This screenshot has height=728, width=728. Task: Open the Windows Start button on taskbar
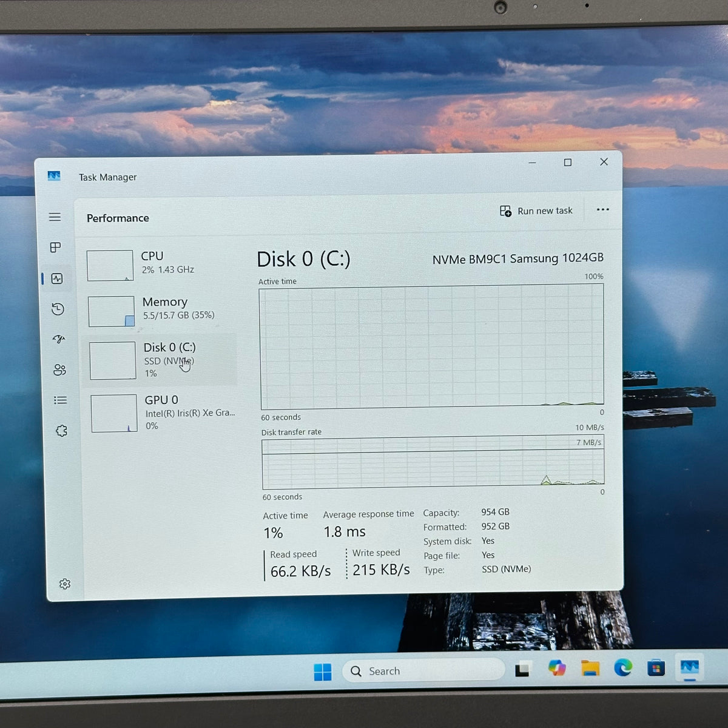pyautogui.click(x=323, y=672)
